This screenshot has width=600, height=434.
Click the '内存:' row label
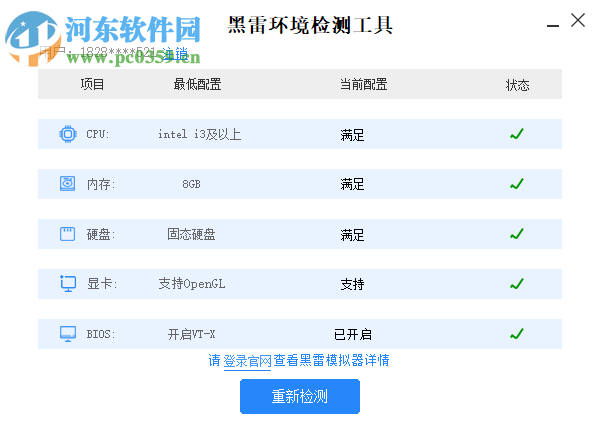coord(101,184)
